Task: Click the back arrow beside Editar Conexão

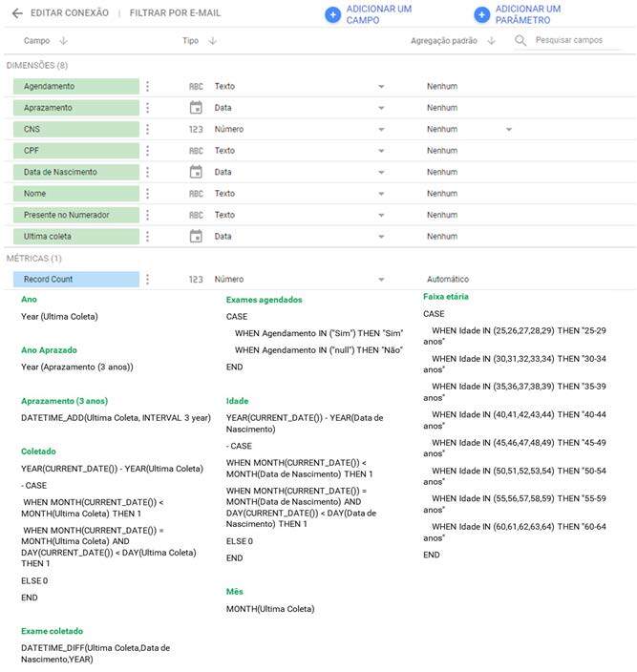Action: (16, 13)
